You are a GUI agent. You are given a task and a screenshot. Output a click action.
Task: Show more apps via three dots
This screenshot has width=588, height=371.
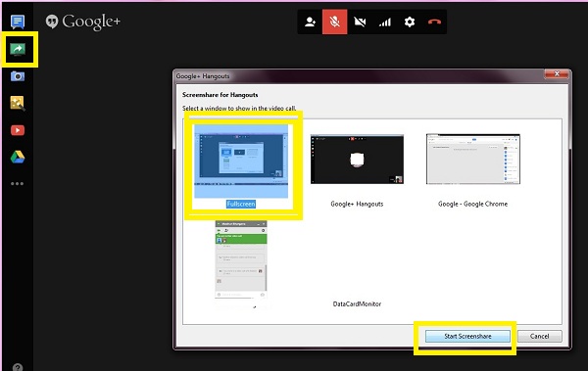pyautogui.click(x=18, y=184)
